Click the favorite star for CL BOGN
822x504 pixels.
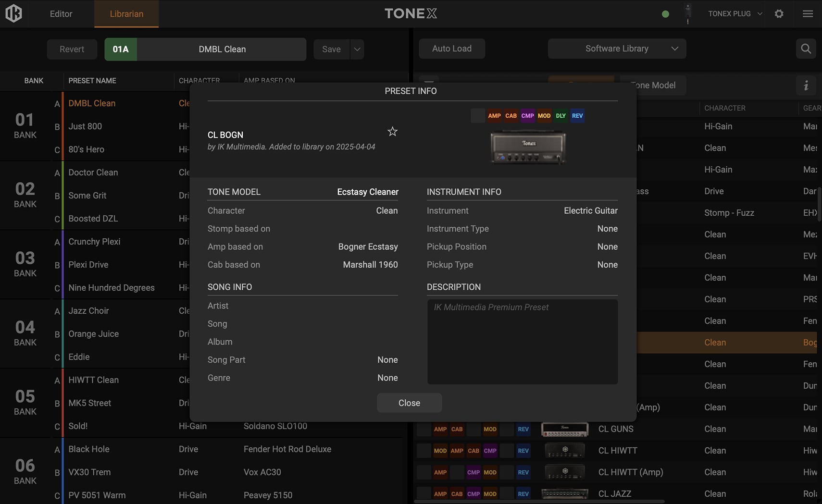392,132
